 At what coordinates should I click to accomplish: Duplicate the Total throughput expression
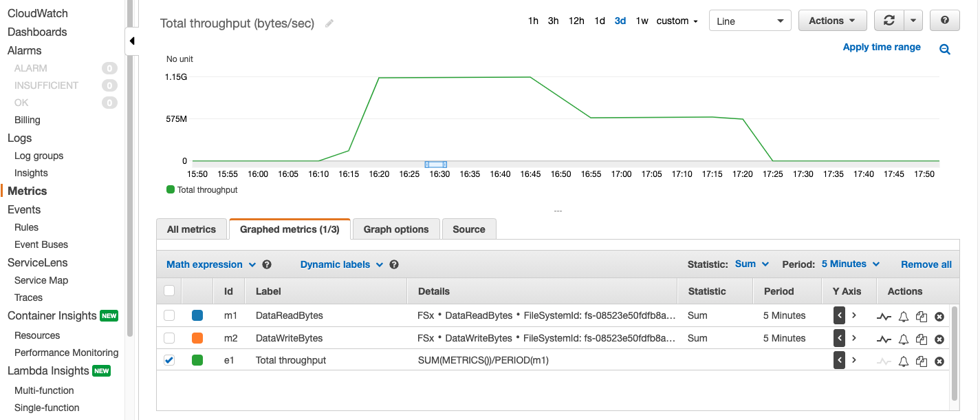922,361
